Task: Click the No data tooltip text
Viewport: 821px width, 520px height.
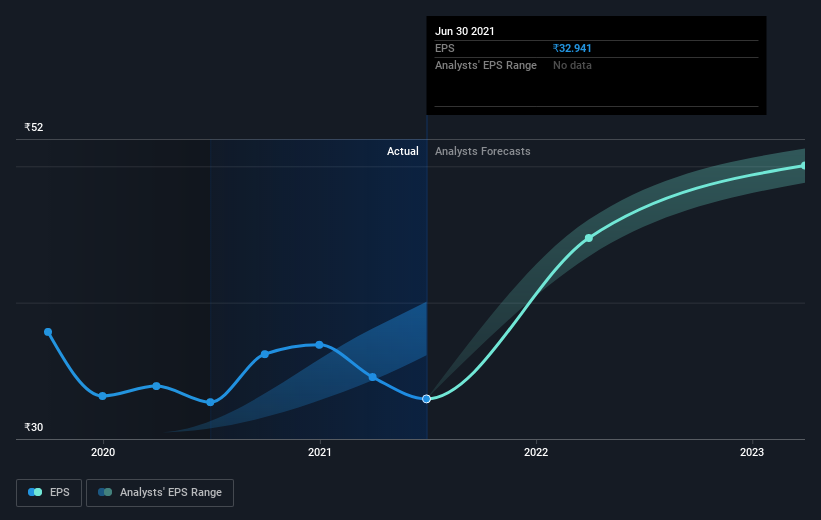Action: pos(572,65)
